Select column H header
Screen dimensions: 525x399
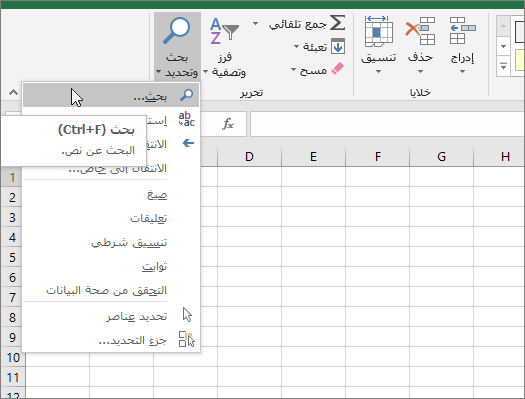[x=500, y=156]
